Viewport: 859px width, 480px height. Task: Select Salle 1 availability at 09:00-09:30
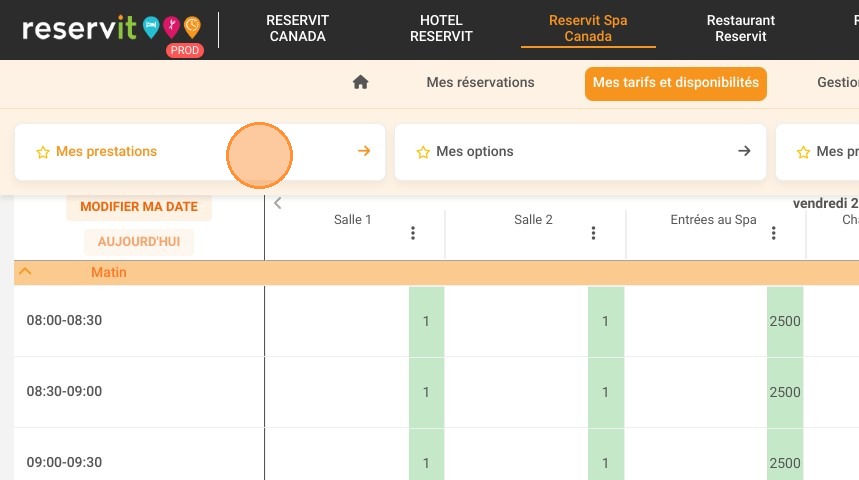[x=426, y=455]
